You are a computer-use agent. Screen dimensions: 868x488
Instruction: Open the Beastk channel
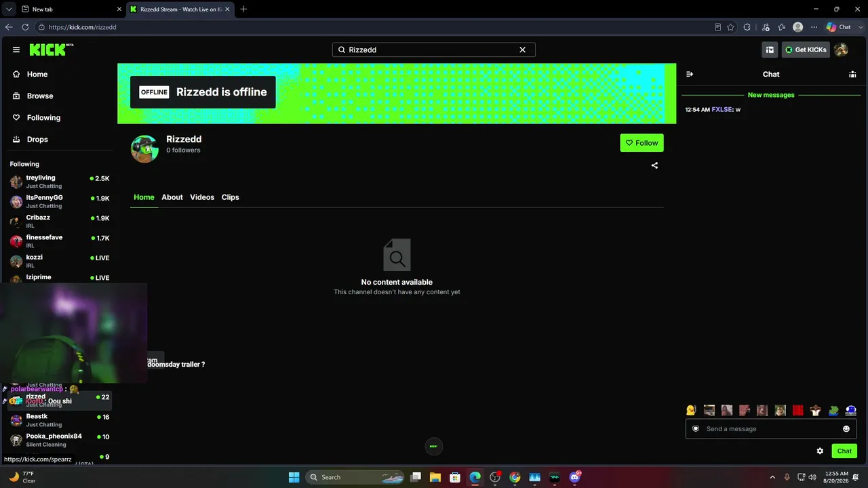tap(60, 420)
